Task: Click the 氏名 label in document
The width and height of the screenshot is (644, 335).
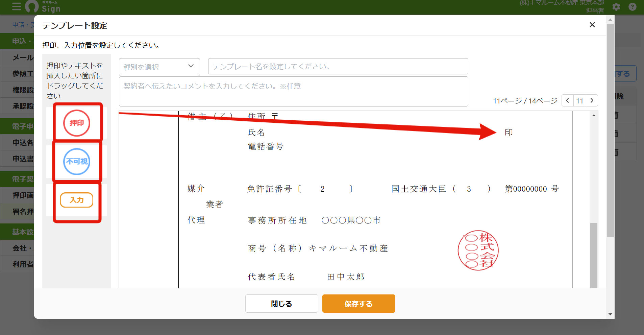Action: pos(256,132)
